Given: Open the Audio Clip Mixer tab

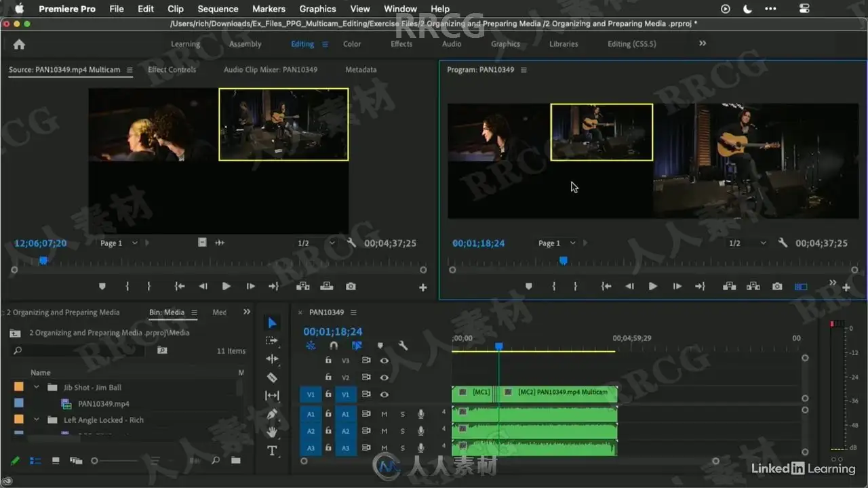Looking at the screenshot, I should pos(271,70).
